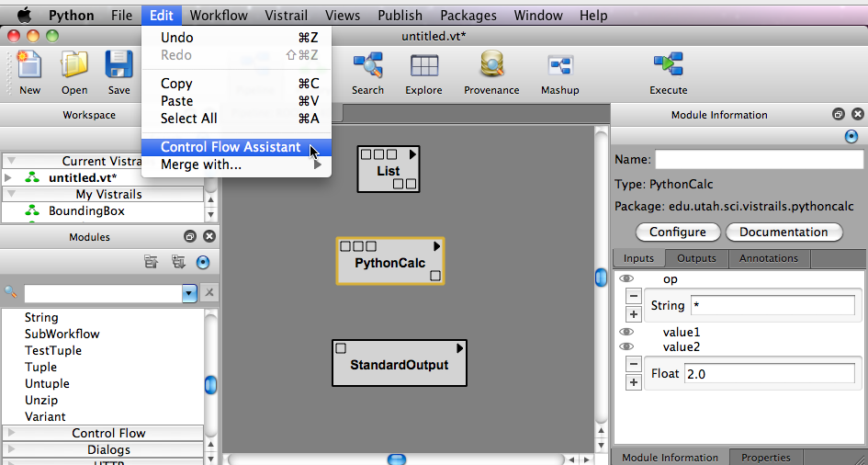Click the Mashup toolbar icon
The height and width of the screenshot is (465, 868).
559,66
